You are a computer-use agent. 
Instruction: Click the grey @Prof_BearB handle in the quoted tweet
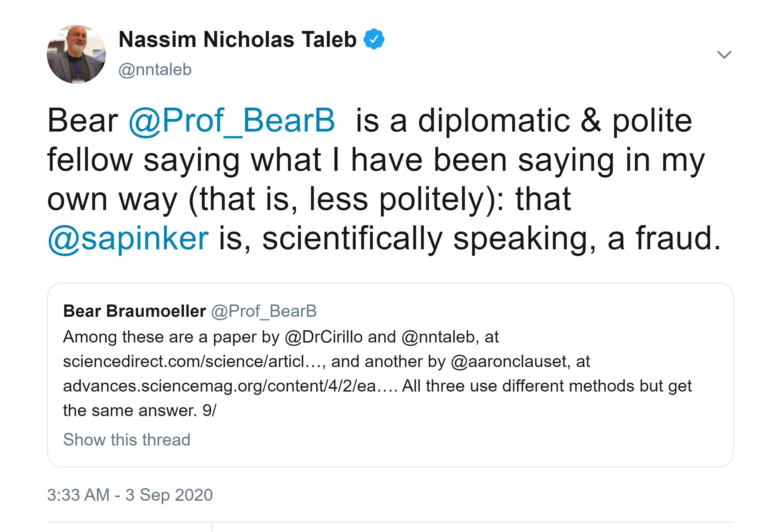[264, 311]
